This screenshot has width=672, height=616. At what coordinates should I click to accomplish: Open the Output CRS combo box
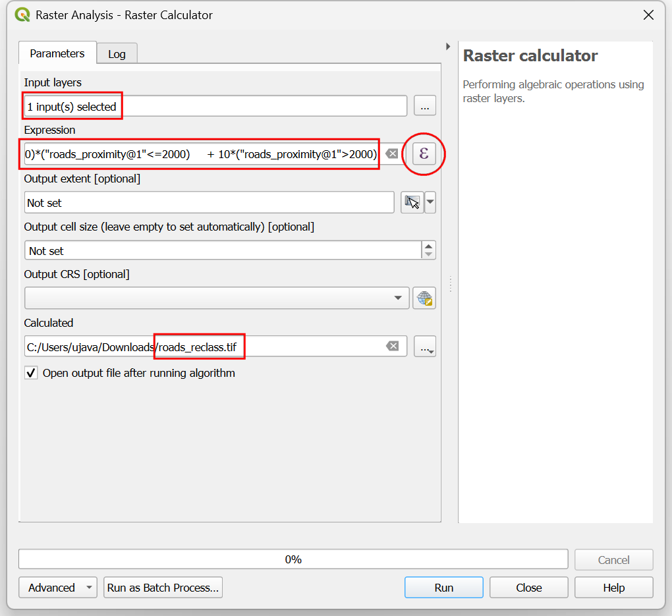tap(215, 298)
